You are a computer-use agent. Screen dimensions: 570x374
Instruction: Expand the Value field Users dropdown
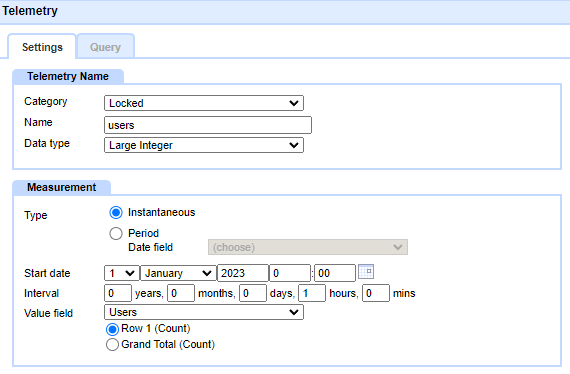click(x=204, y=312)
